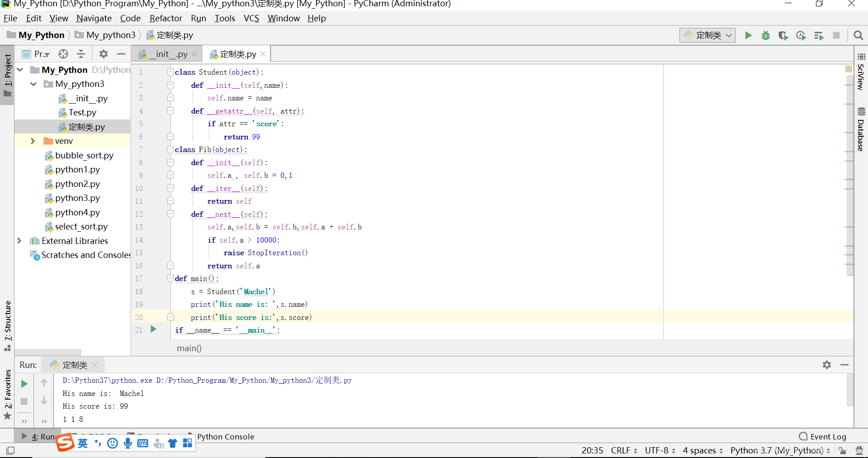Screen dimensions: 868x458
Task: Select Test.py in project tree
Action: coord(77,113)
